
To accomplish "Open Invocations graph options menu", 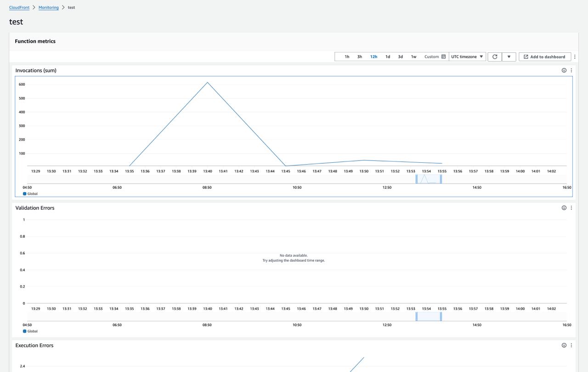I will pos(571,70).
